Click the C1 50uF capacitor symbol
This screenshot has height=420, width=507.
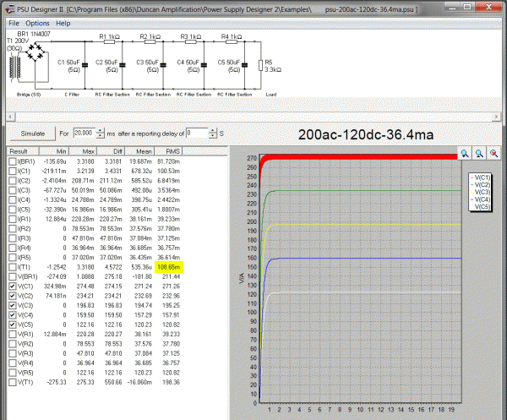[85, 65]
